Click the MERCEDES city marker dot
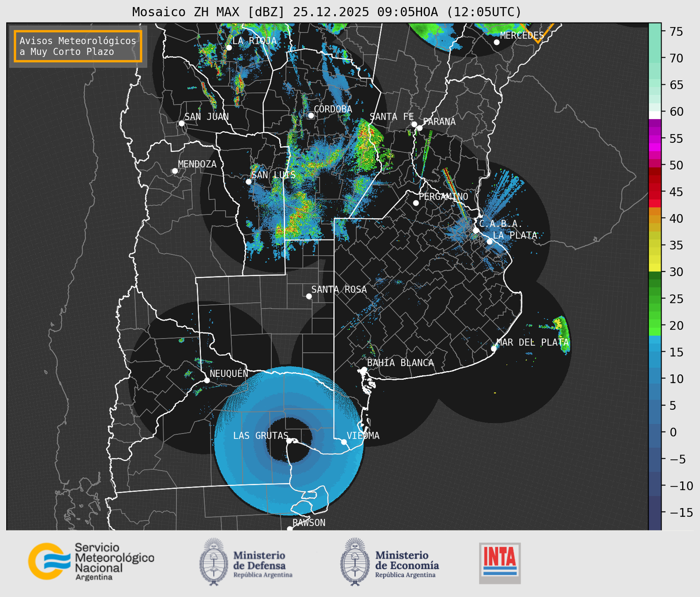700x597 pixels. [x=497, y=42]
